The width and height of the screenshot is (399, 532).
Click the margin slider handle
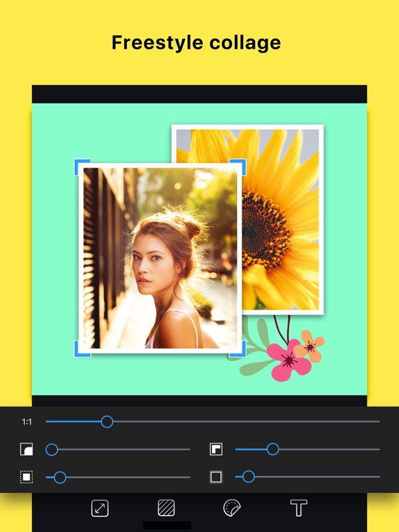pos(60,477)
